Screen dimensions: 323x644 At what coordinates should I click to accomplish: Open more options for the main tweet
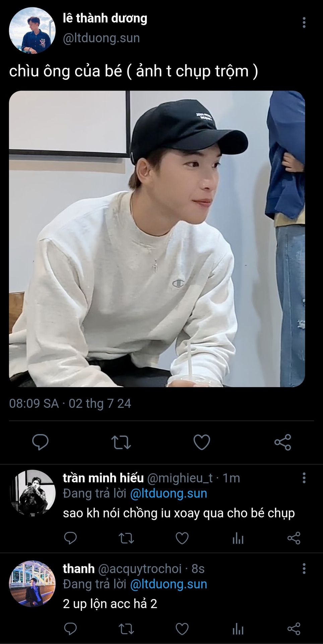point(304,22)
